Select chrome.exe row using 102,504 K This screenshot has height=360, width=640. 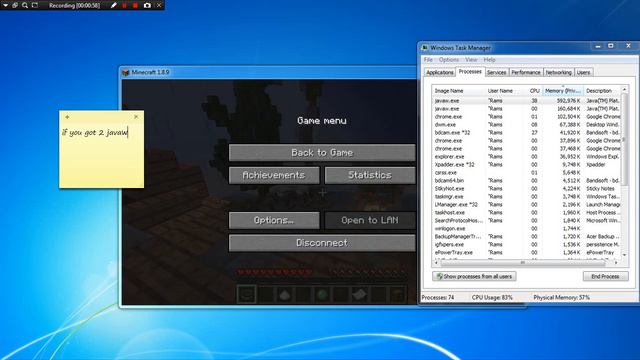[527, 116]
